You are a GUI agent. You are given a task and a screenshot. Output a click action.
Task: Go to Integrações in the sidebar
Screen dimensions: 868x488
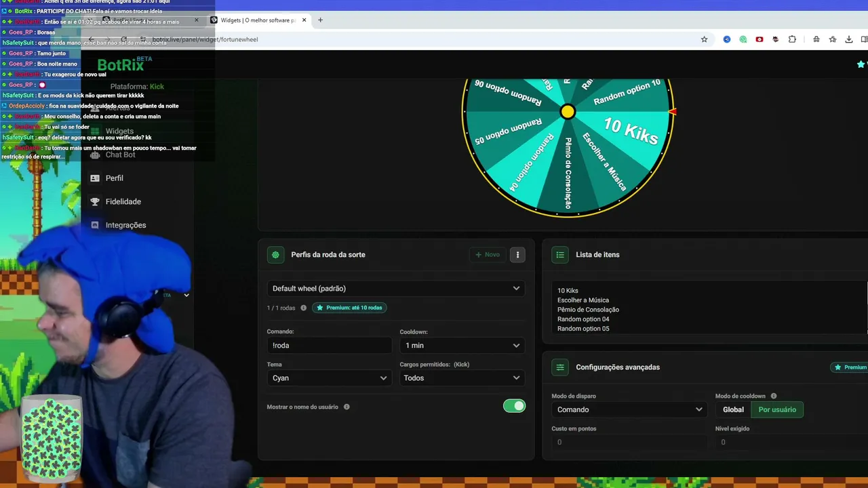point(125,225)
